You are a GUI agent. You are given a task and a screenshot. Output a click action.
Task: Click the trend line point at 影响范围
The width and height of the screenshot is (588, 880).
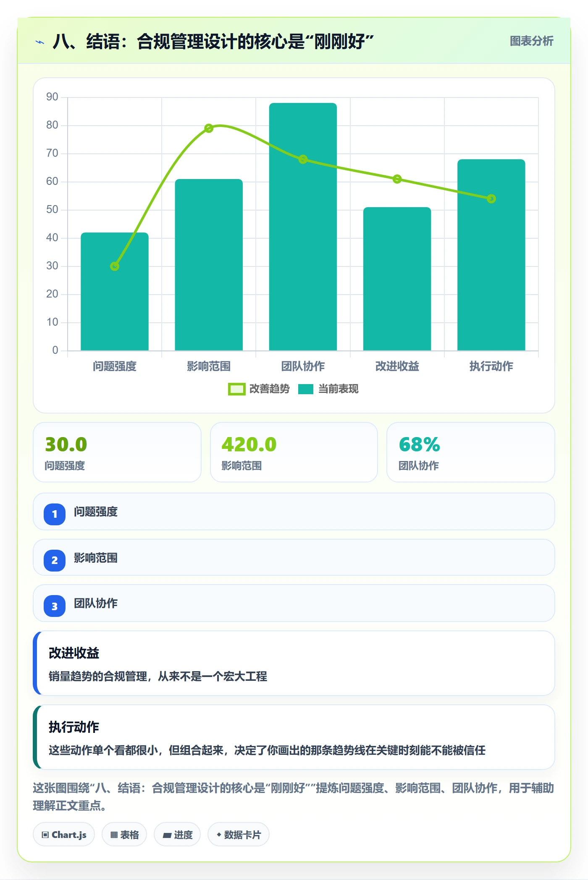pos(209,128)
